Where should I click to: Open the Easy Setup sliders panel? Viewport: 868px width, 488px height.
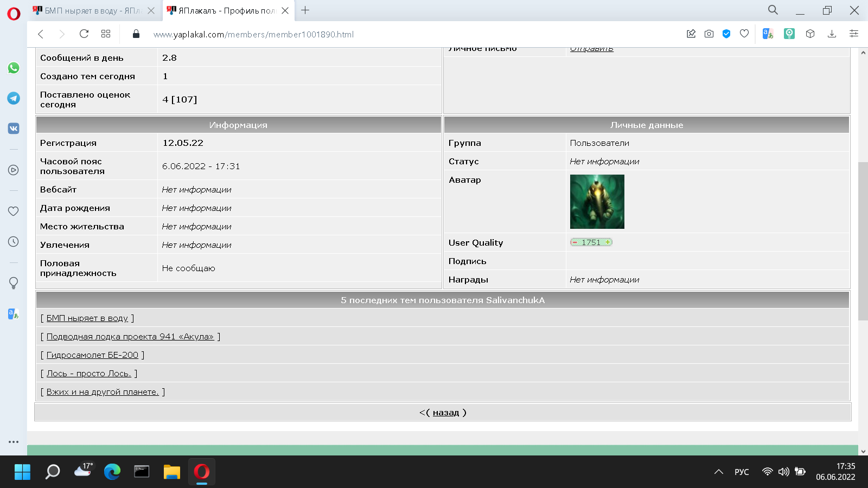click(x=854, y=34)
